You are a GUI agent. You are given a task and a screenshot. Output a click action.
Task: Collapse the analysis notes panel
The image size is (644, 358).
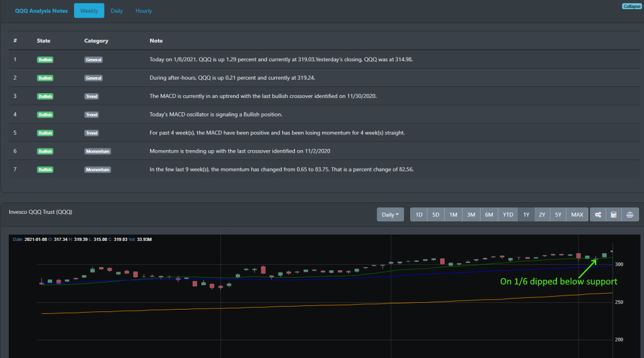632,6
